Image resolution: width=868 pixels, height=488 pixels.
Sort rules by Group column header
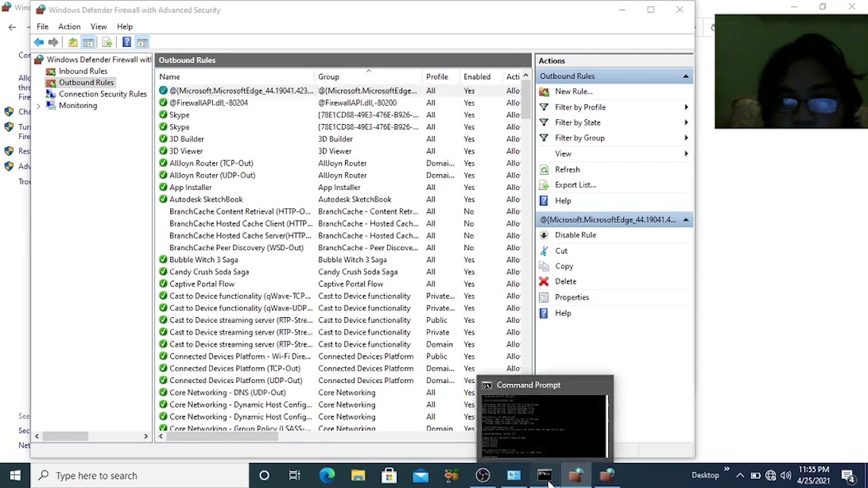point(368,77)
